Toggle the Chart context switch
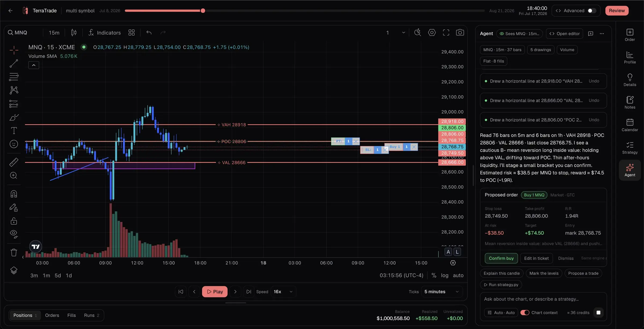 525,313
